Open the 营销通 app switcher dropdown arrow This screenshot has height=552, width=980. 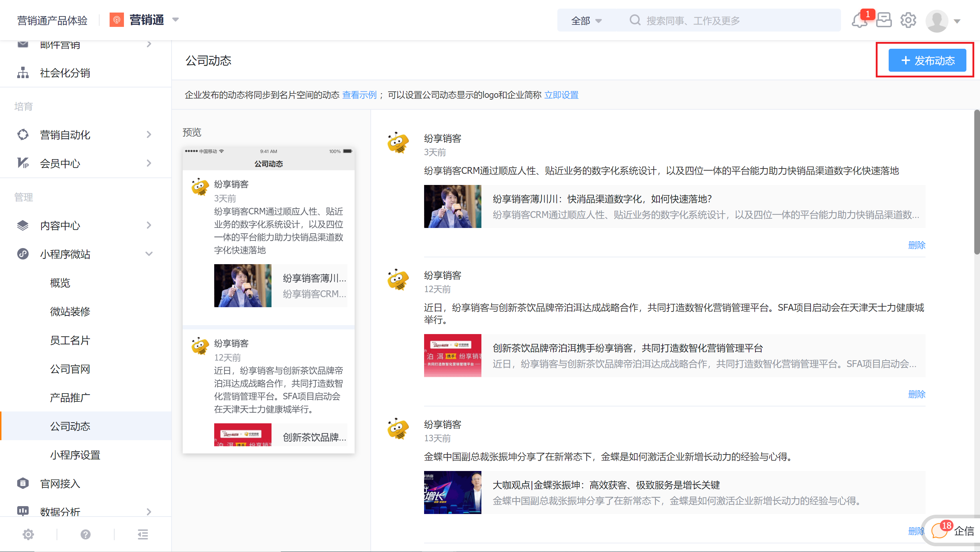point(176,20)
